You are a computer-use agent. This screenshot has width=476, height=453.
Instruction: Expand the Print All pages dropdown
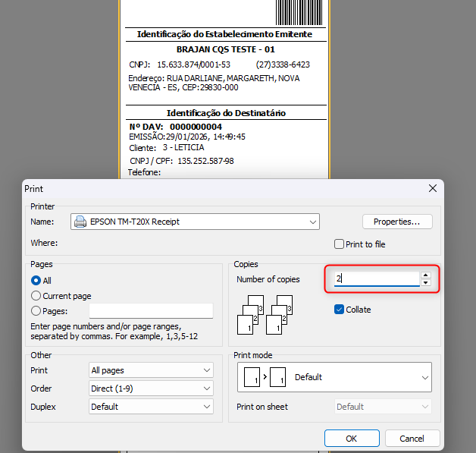coord(151,370)
